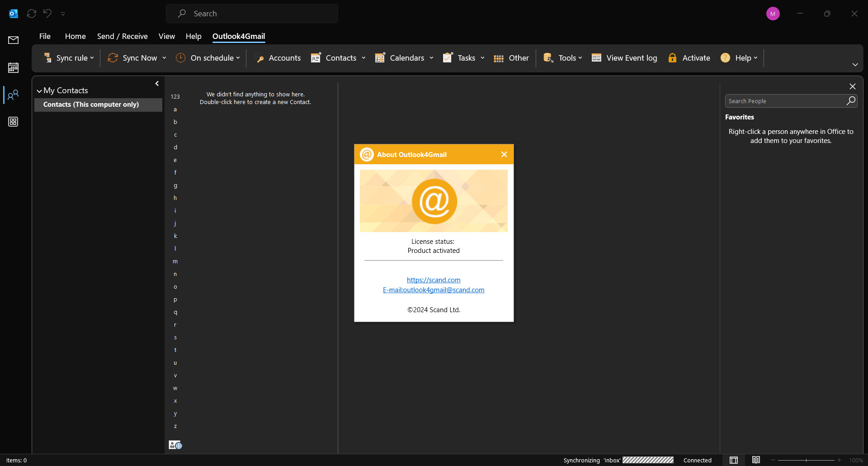Open the Calendar view in sidebar
This screenshot has height=466, width=868.
tap(14, 68)
